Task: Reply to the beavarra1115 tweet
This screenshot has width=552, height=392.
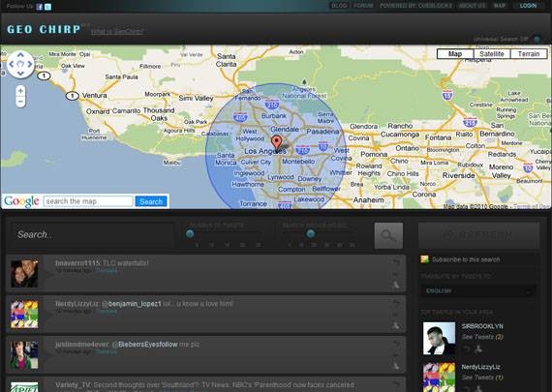Action: (x=396, y=262)
